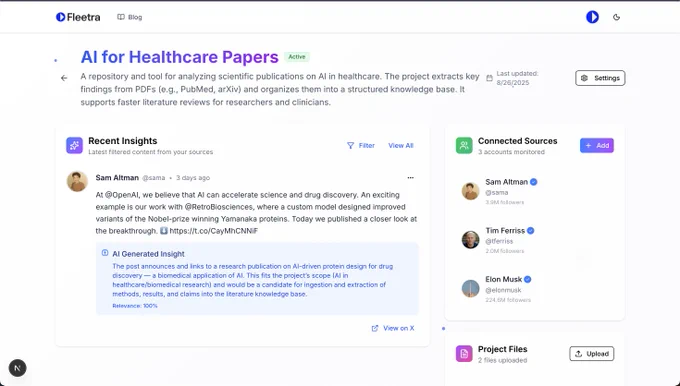Viewport: 680px width, 386px height.
Task: Click Sam Altman's avatar in the post
Action: pos(77,181)
